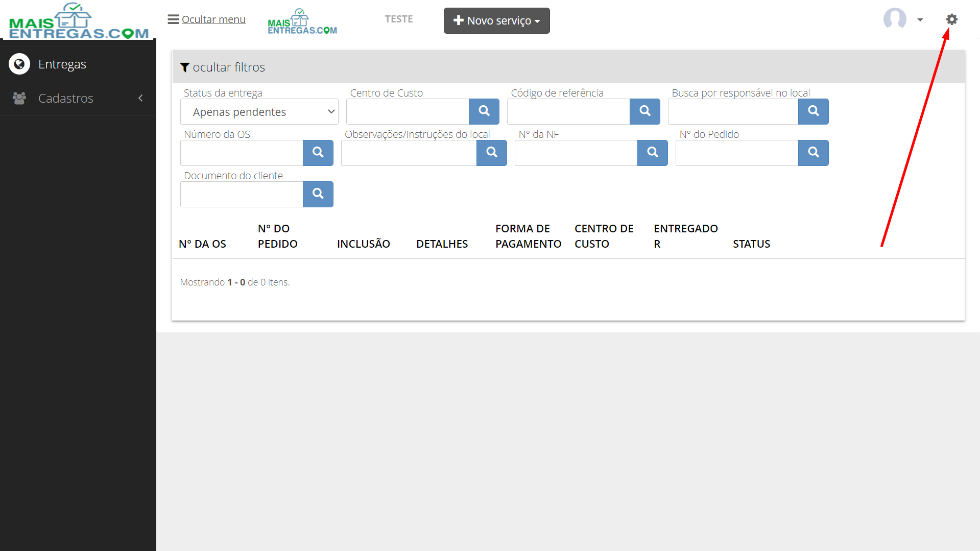
Task: Focus the Nº do Pedido filter field
Action: pyautogui.click(x=737, y=153)
